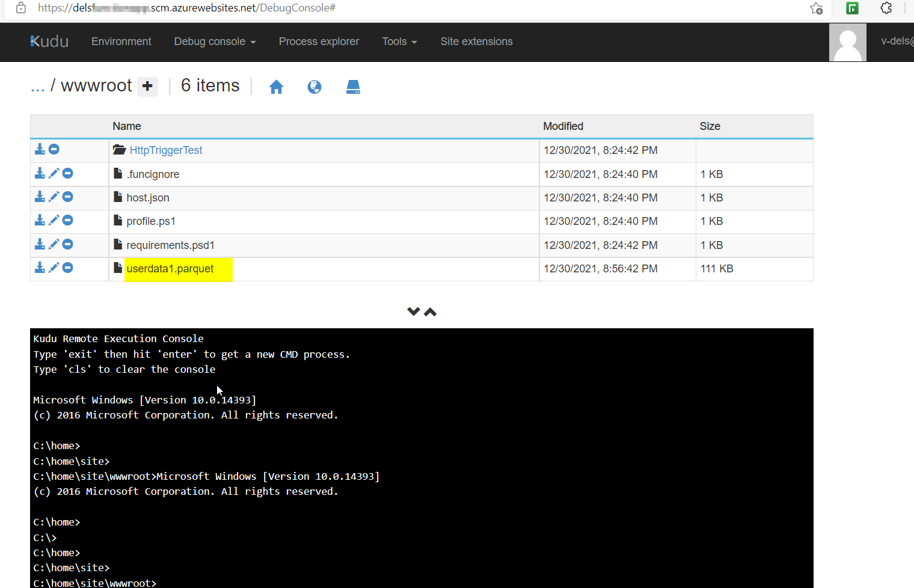Navigate up via the ellipsis breadcrumb

point(37,87)
